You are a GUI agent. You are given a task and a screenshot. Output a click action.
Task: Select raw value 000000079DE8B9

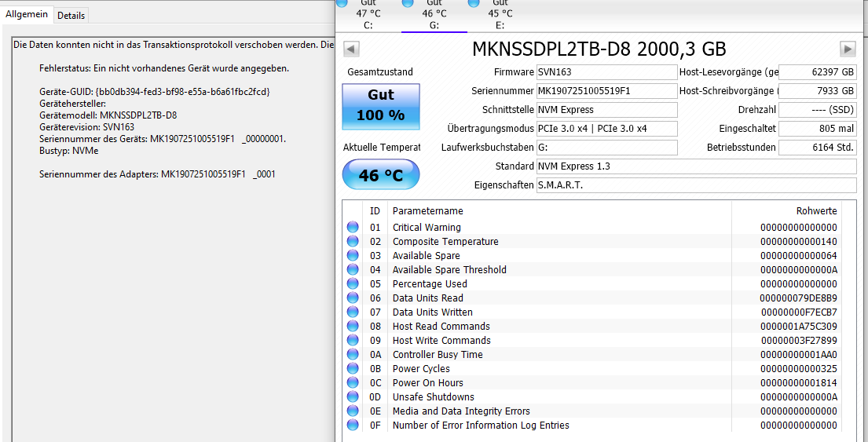click(799, 298)
